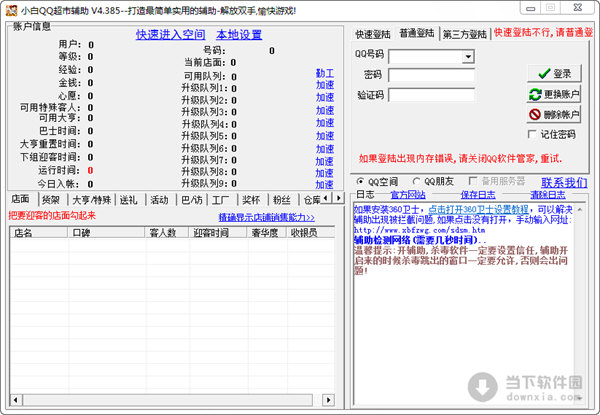Click the green checkmark 登录 button
The width and height of the screenshot is (600, 415).
[x=554, y=73]
